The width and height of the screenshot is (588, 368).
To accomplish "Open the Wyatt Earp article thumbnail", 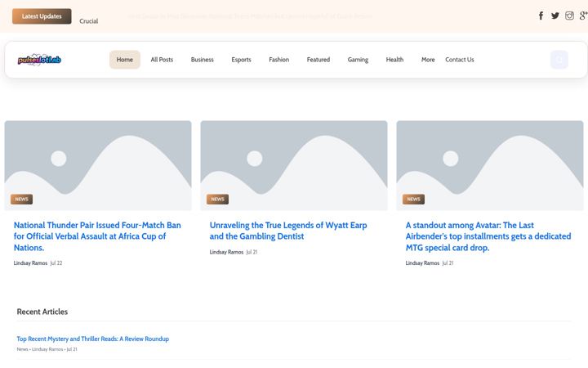I will point(294,165).
